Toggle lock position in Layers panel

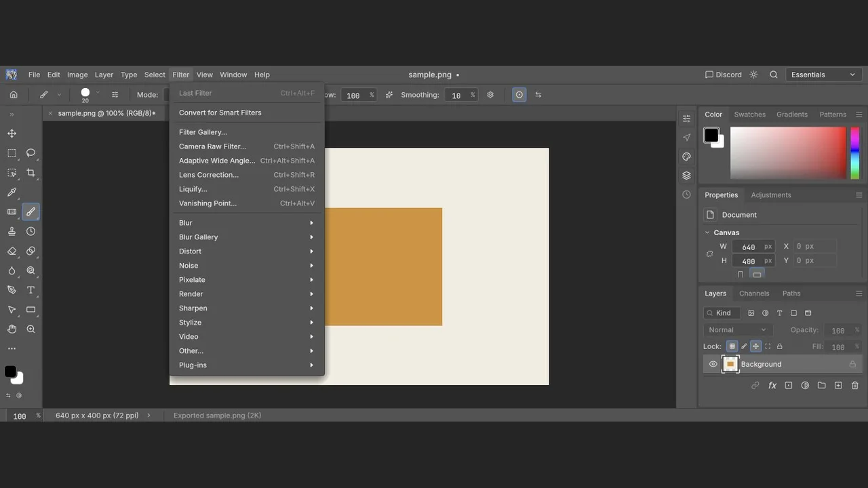[756, 346]
